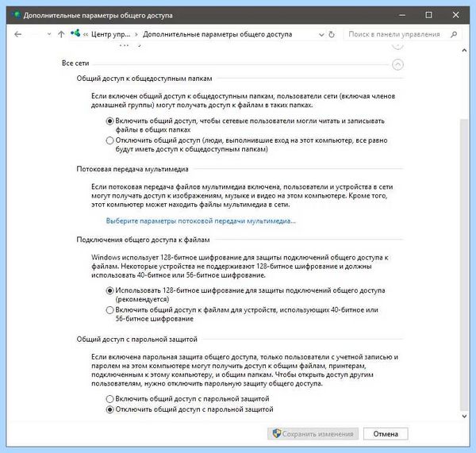Turn on password protected sharing
The width and height of the screenshot is (476, 453).
(110, 398)
